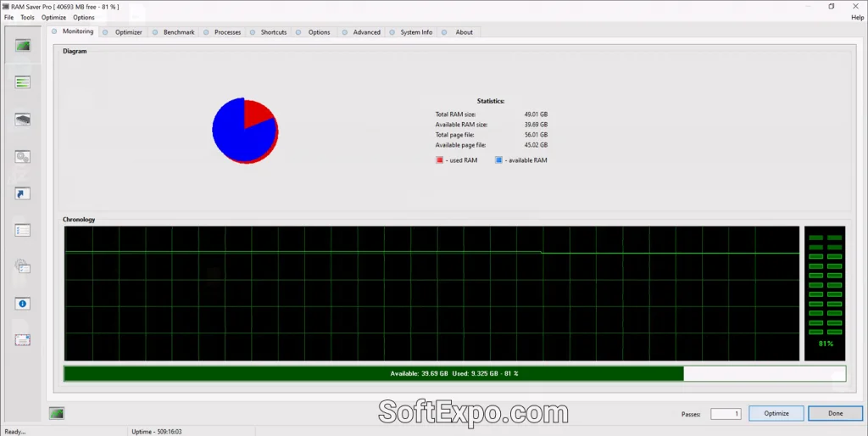Viewport: 868px width, 436px height.
Task: Open the File menu
Action: coord(8,17)
